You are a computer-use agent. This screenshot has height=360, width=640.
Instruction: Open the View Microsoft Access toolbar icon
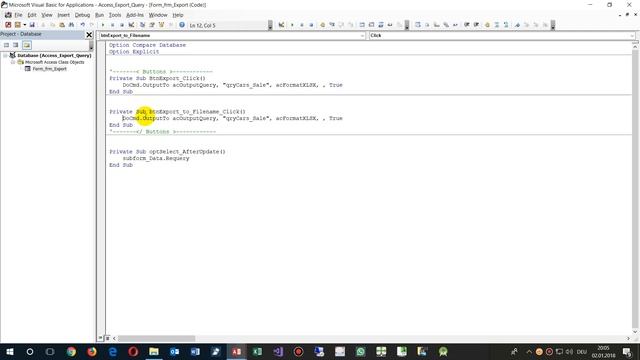[8, 25]
